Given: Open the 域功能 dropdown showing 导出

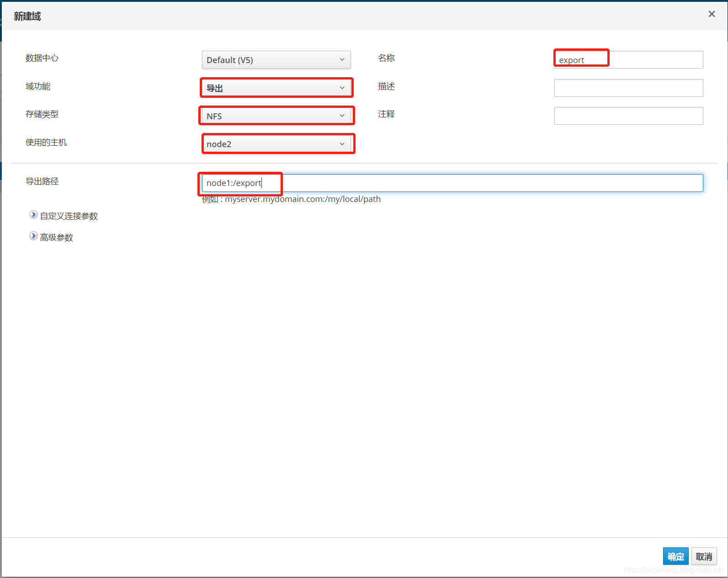Looking at the screenshot, I should pos(276,88).
